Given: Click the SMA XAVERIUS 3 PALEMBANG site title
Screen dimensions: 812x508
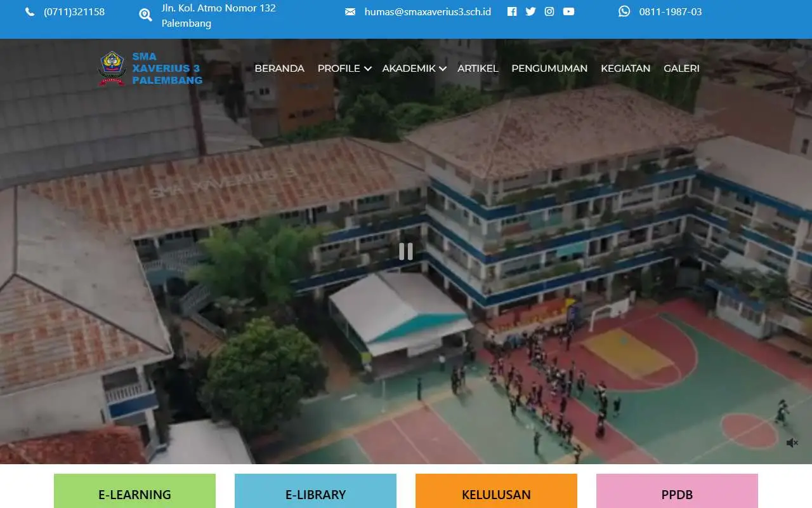Looking at the screenshot, I should pyautogui.click(x=167, y=68).
